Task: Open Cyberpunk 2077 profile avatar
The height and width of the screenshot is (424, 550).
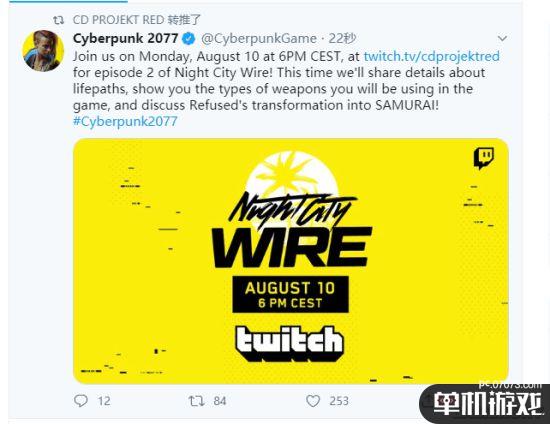Action: coord(43,51)
